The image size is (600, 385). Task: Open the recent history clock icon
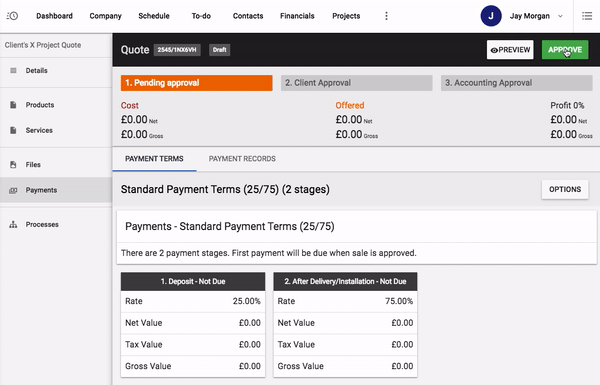(12, 16)
